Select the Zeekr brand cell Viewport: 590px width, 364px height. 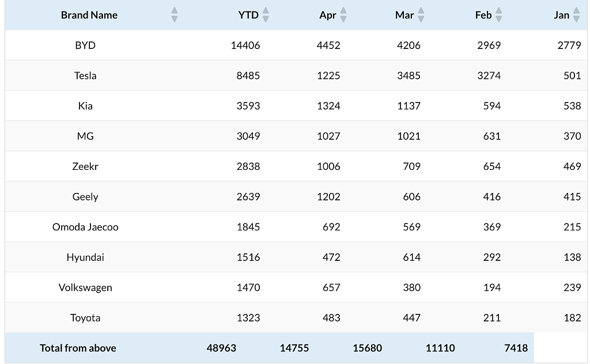[x=85, y=166]
